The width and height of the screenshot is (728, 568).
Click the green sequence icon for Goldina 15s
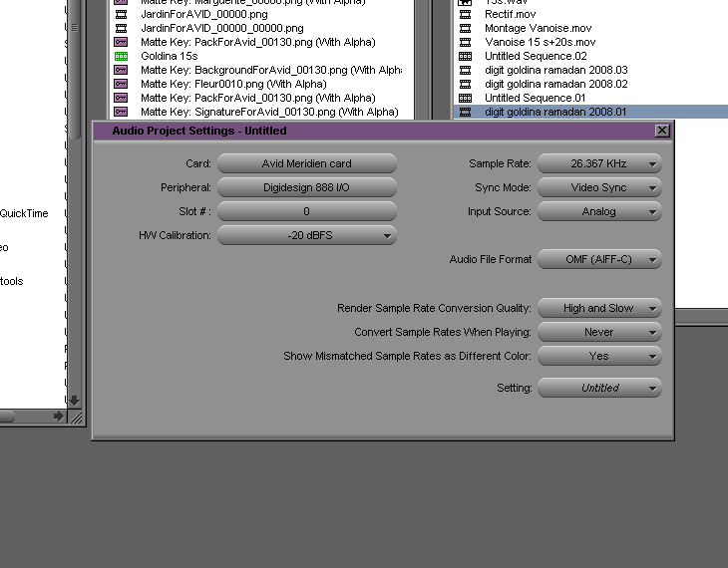coord(121,56)
